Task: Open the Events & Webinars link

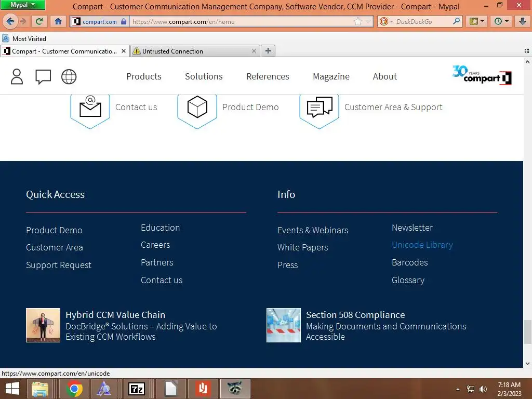Action: click(x=313, y=230)
